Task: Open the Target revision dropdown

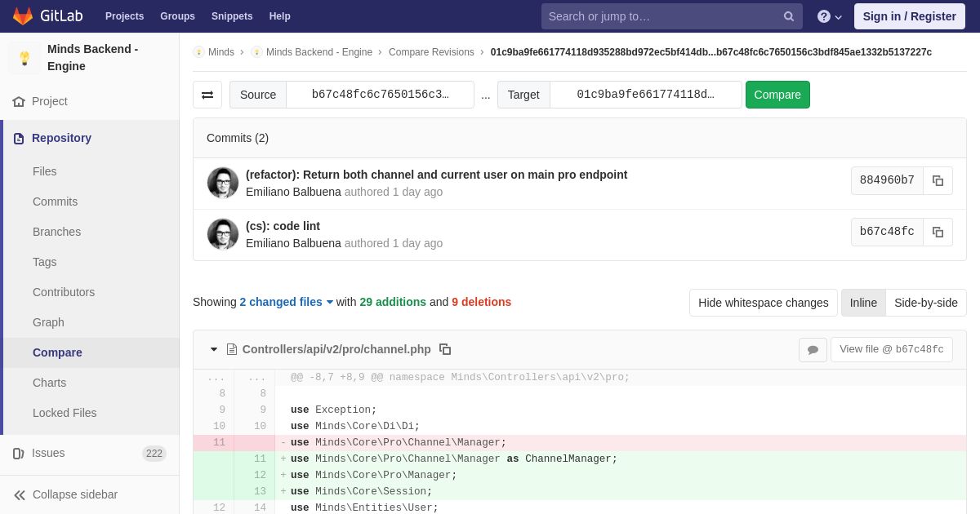Action: [645, 95]
